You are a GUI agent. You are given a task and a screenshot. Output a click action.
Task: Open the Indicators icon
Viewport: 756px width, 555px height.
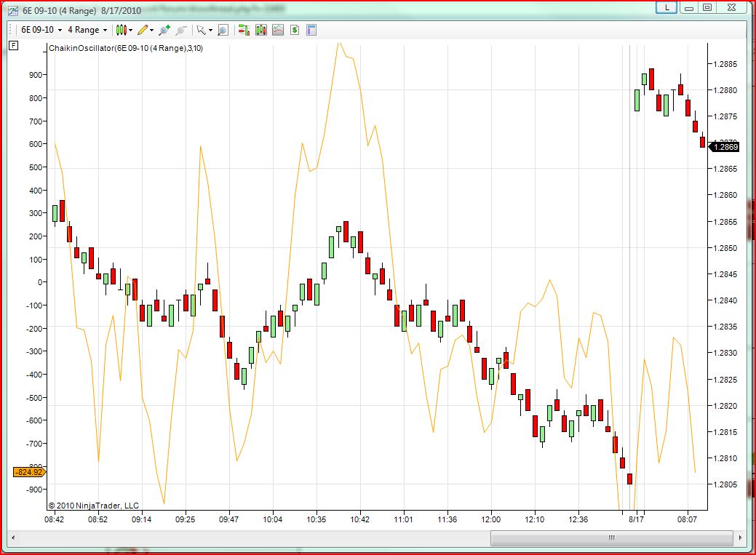click(278, 30)
